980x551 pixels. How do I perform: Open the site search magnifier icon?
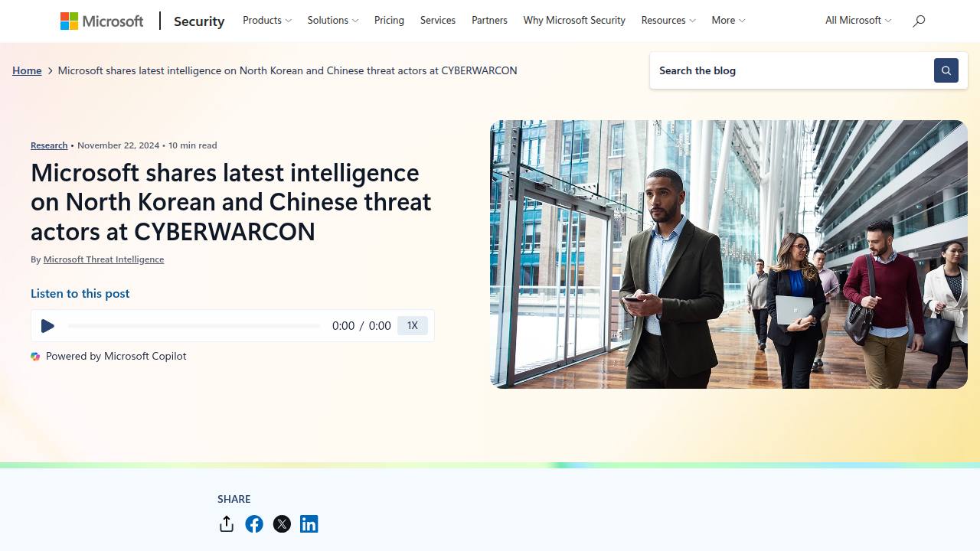click(x=919, y=21)
